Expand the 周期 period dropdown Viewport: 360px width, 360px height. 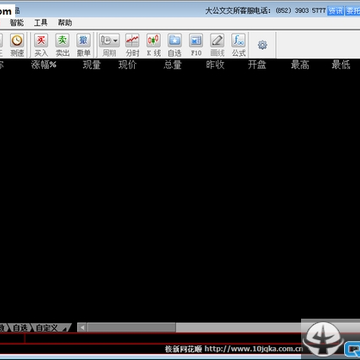pos(109,41)
